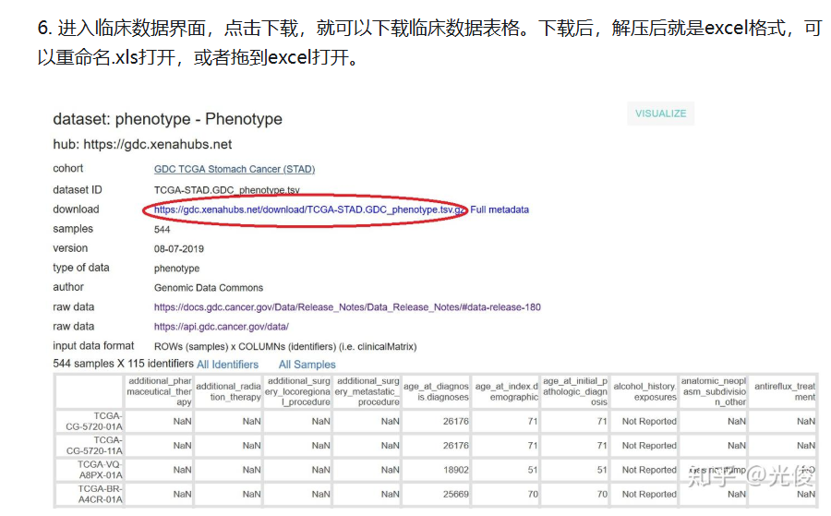
Task: Select the alcohol_history.exposures column header
Action: point(644,391)
